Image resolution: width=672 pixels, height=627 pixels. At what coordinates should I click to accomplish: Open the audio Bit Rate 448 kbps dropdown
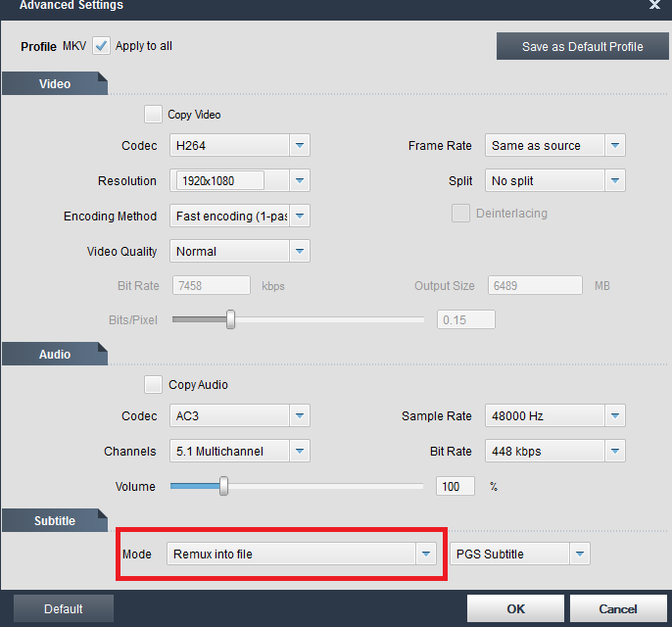(x=615, y=451)
